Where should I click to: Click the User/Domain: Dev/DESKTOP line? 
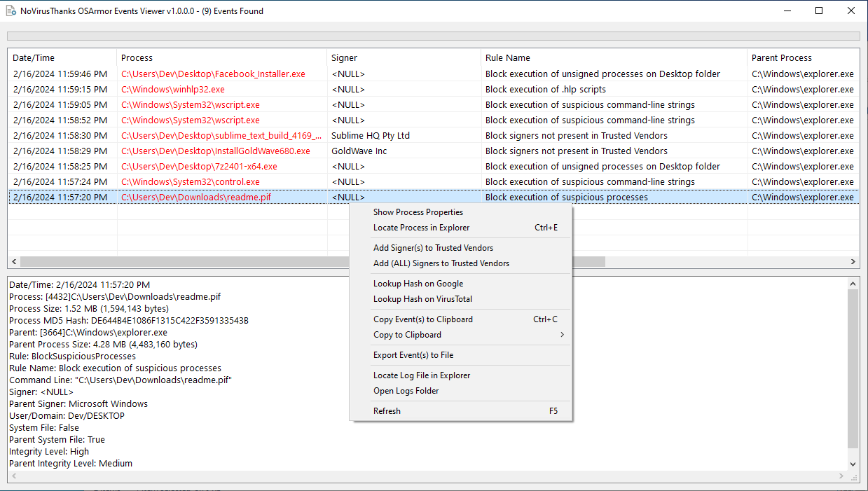(67, 416)
